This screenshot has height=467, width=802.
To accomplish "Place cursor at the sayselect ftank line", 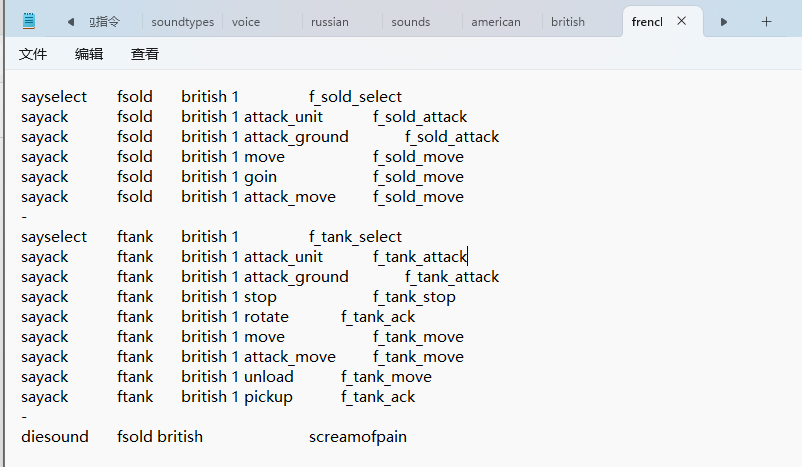I will [54, 237].
